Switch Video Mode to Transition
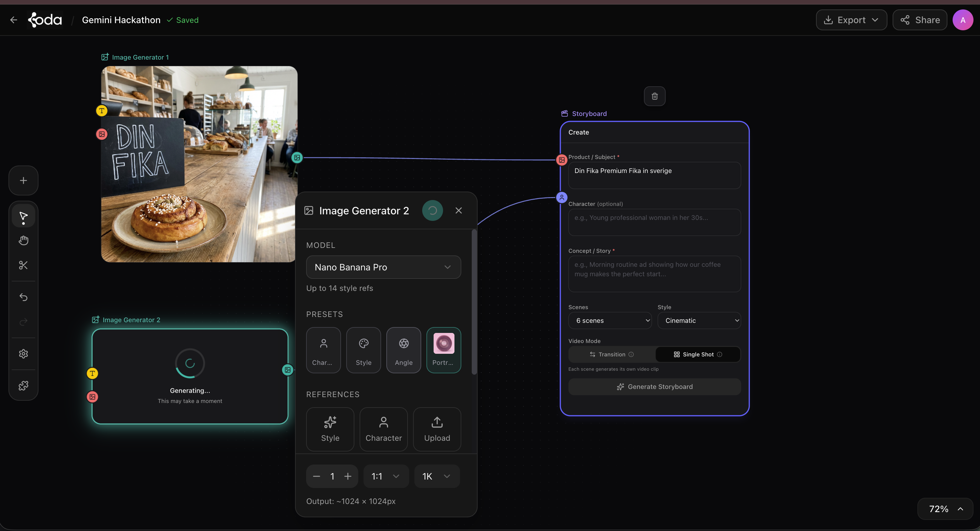Image resolution: width=980 pixels, height=531 pixels. tap(611, 354)
